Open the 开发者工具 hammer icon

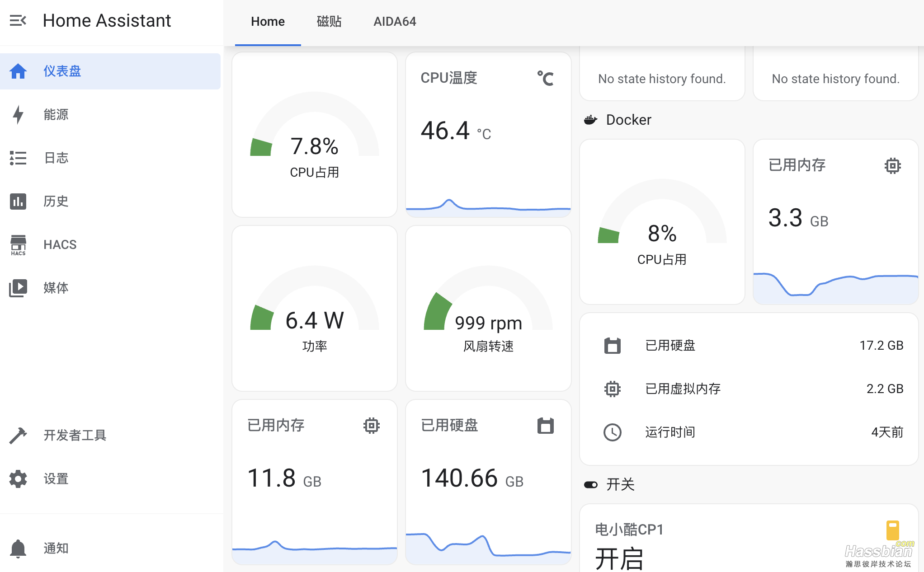pos(18,435)
